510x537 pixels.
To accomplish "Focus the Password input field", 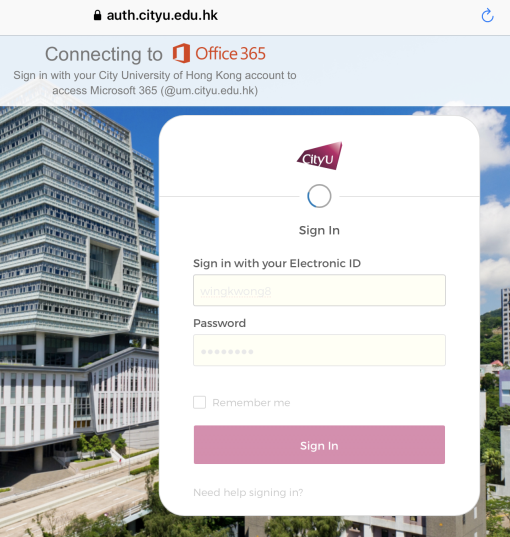I will pos(319,350).
